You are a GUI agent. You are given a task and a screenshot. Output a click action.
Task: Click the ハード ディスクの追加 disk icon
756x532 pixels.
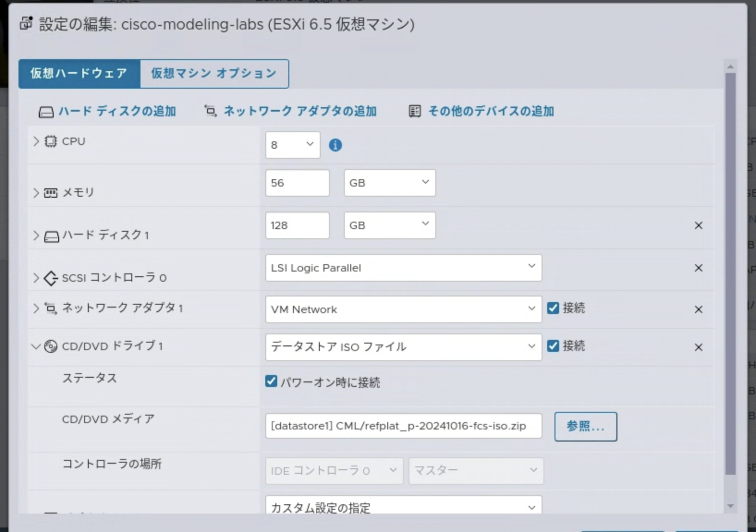(x=46, y=111)
